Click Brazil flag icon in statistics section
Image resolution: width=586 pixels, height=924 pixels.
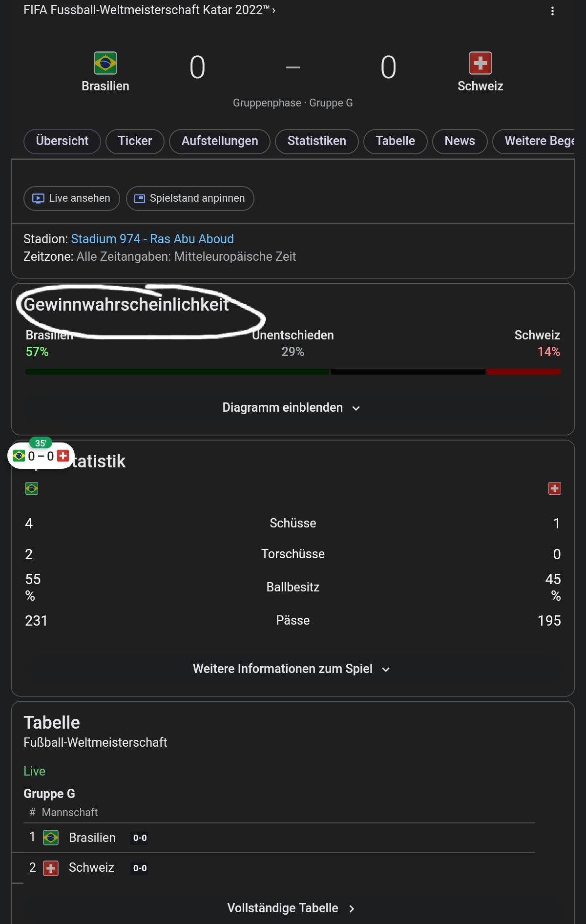pyautogui.click(x=32, y=488)
